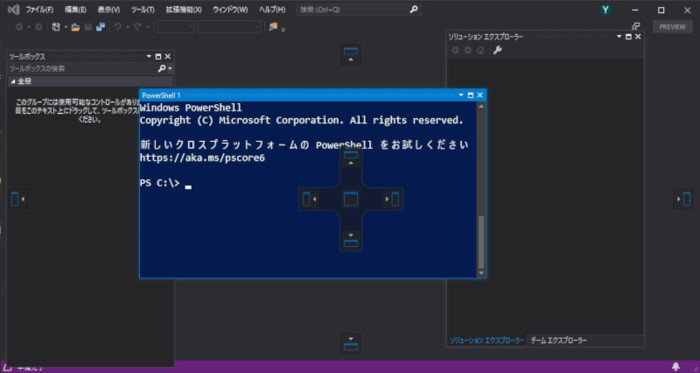The height and width of the screenshot is (373, 700).
Task: Click the Y account avatar
Action: [605, 10]
